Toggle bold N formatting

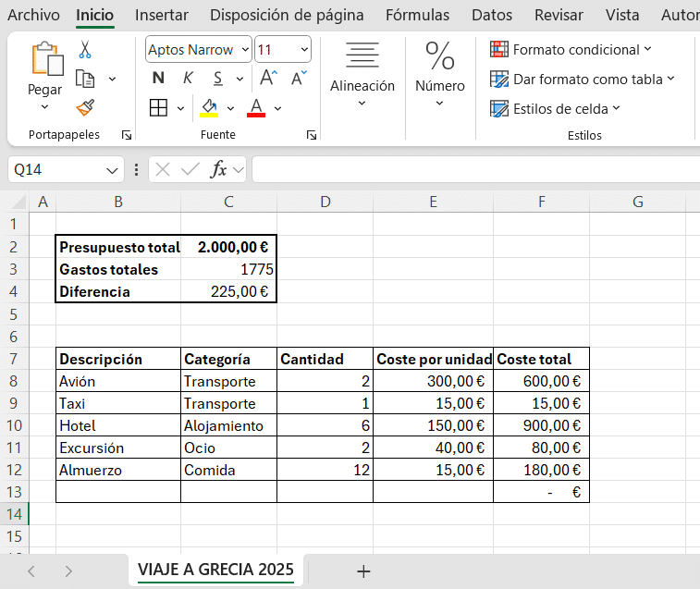pyautogui.click(x=158, y=78)
